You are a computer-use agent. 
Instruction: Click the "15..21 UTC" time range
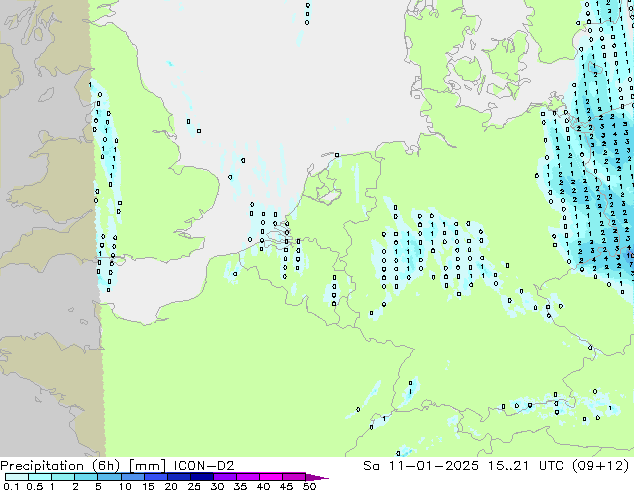527,466
